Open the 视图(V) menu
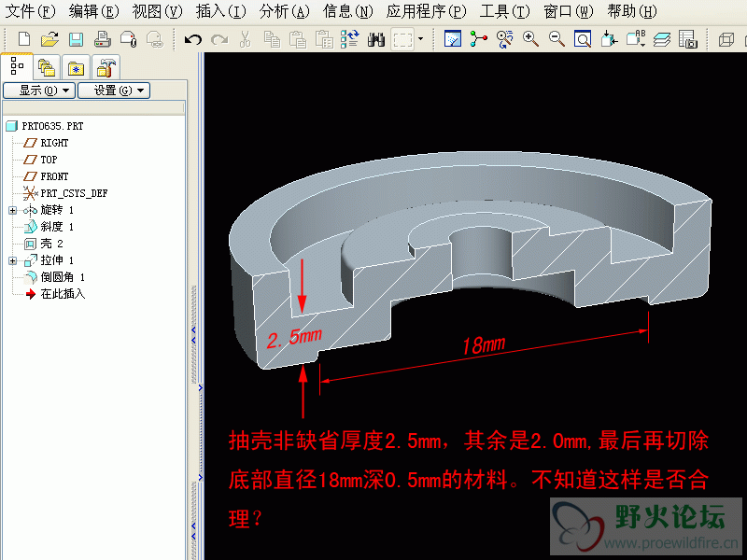This screenshot has width=747, height=560. (157, 11)
